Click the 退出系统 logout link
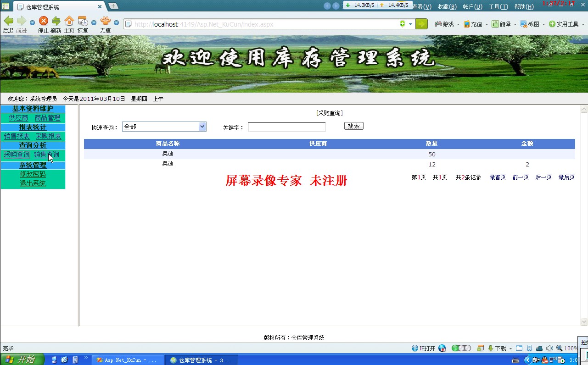The height and width of the screenshot is (365, 588). point(33,183)
